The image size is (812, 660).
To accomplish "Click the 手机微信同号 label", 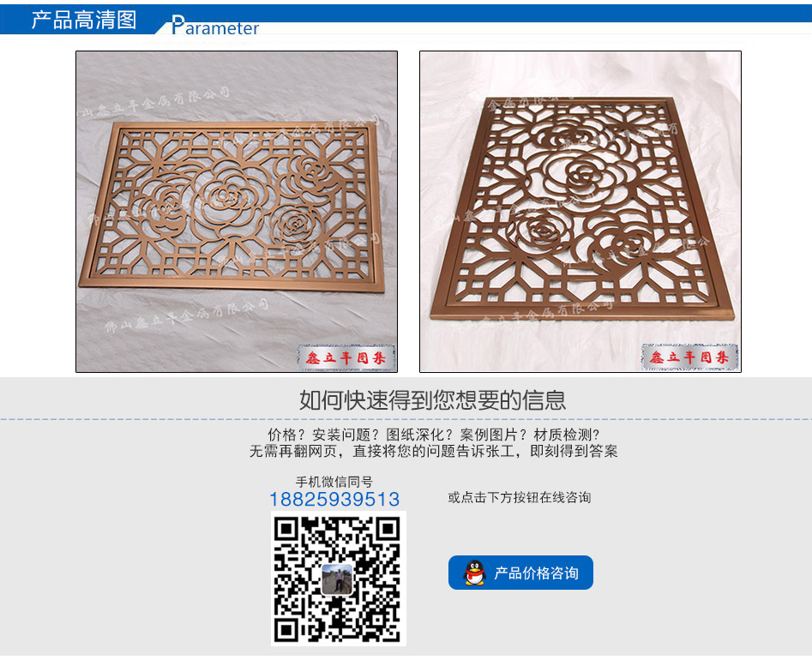I will (x=334, y=482).
